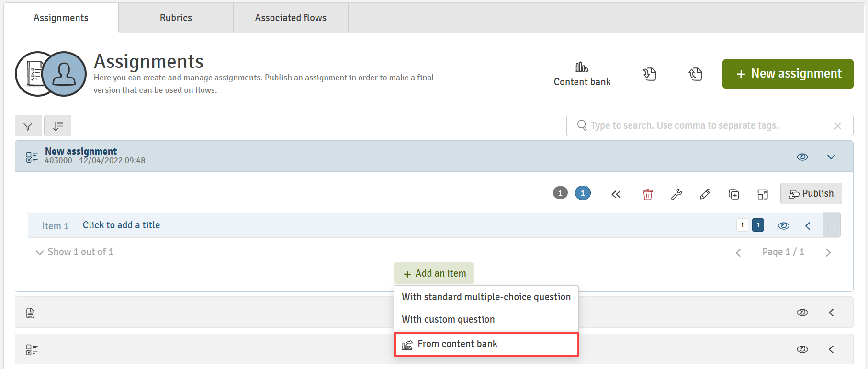Click the Publish button

[811, 193]
